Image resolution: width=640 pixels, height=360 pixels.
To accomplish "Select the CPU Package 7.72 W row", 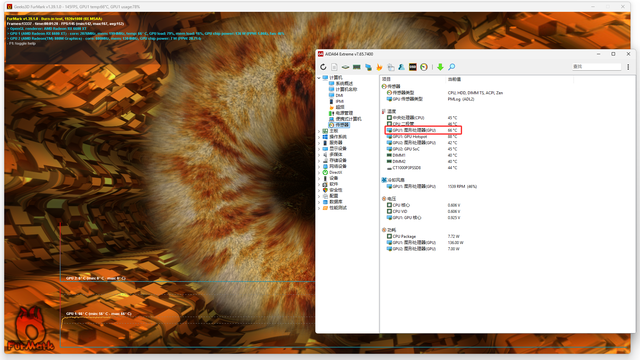I will [424, 236].
